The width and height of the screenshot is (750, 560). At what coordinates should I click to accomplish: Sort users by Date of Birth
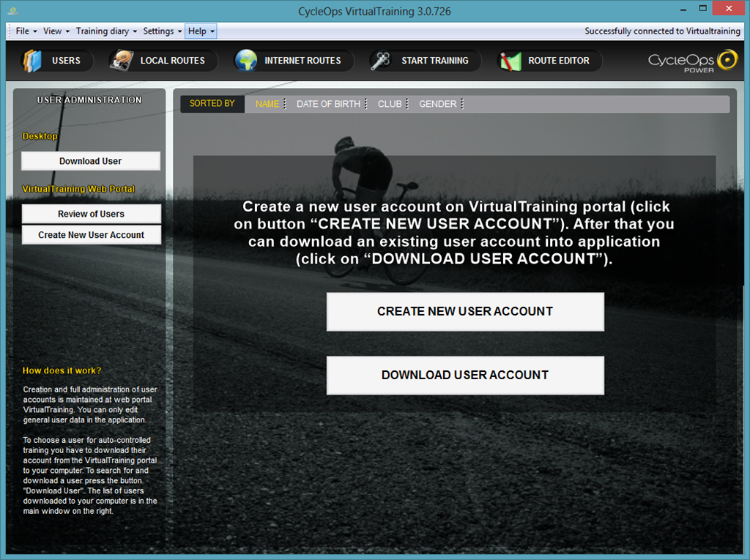(328, 104)
